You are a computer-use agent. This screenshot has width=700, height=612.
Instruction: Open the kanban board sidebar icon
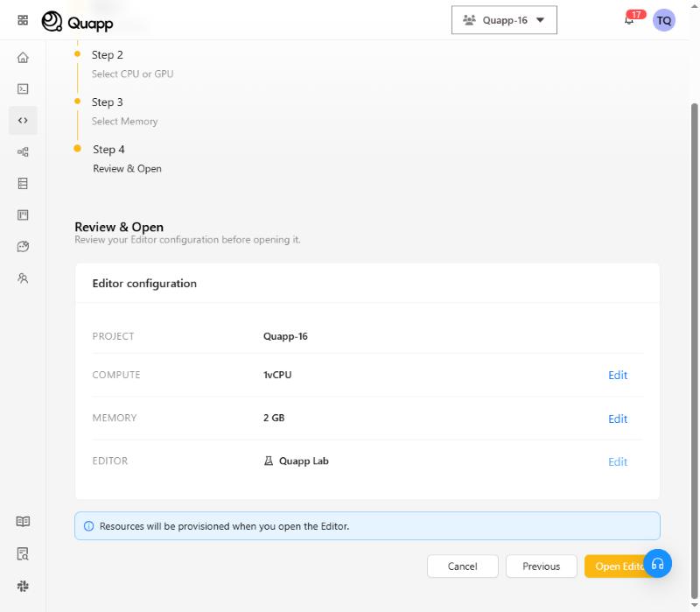pos(23,215)
